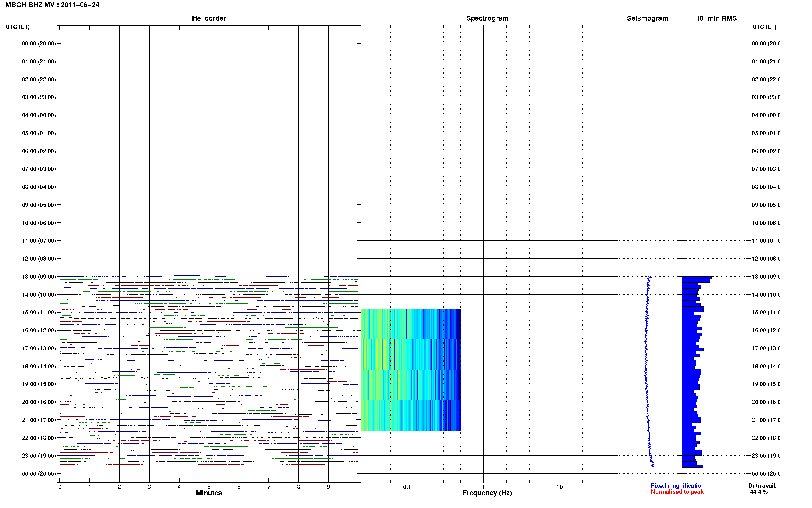Image resolution: width=812 pixels, height=508 pixels.
Task: Click the title 'MBGH BHZ MV : 2011-06-24'
Action: (52, 5)
